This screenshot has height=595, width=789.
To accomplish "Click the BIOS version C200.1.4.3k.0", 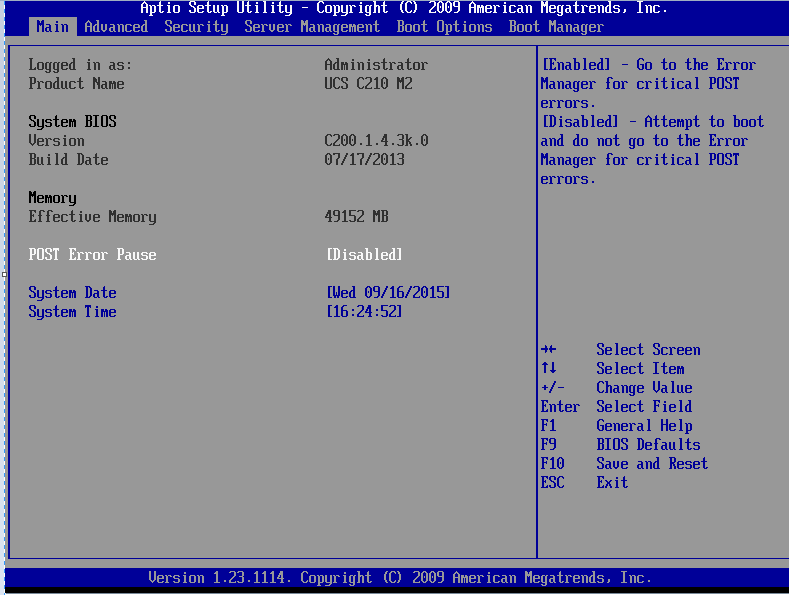I will (x=376, y=140).
